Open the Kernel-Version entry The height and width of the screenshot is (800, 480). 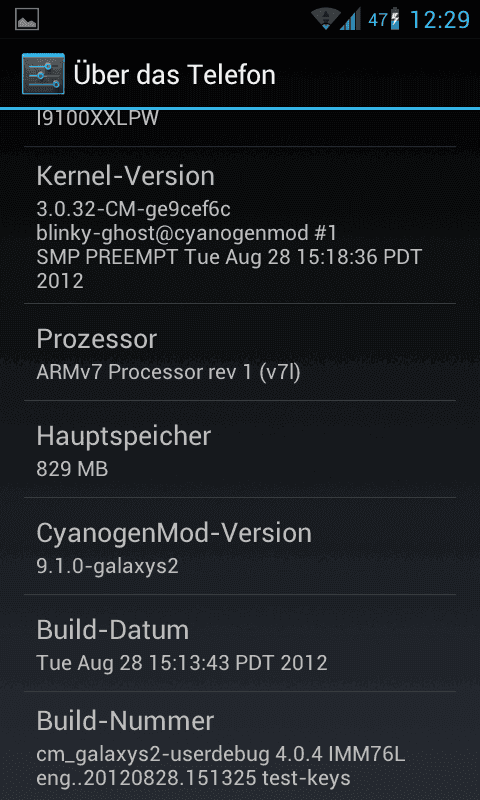click(x=240, y=225)
